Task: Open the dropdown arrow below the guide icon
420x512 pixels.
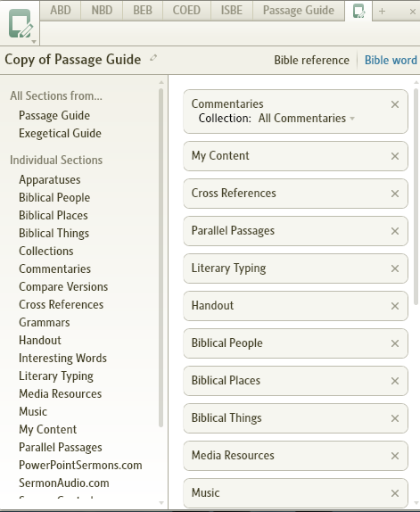Action: click(x=34, y=42)
